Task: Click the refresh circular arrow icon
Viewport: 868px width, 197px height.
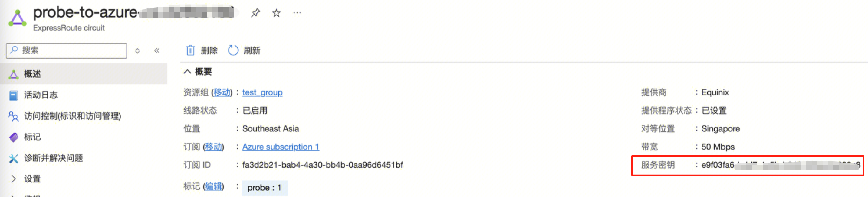Action: [233, 50]
